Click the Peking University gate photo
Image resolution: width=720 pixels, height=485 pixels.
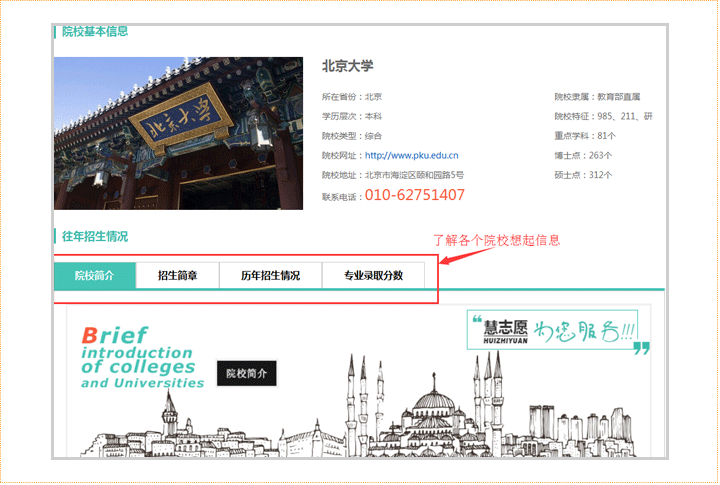coord(178,133)
